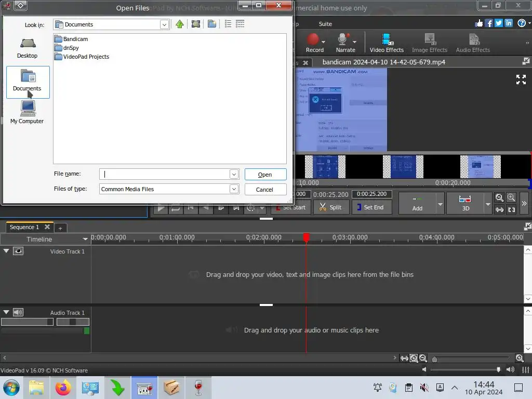Click the 3D button

point(465,204)
